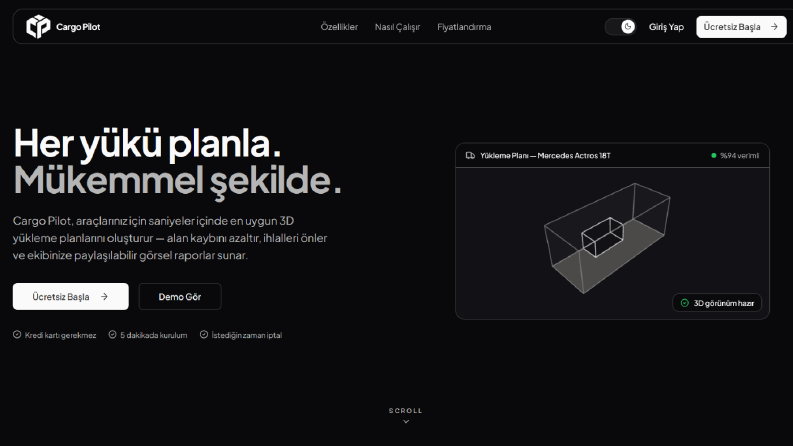793x446 pixels.
Task: Click check icon beside 5 dakikada kurulum
Action: 112,335
